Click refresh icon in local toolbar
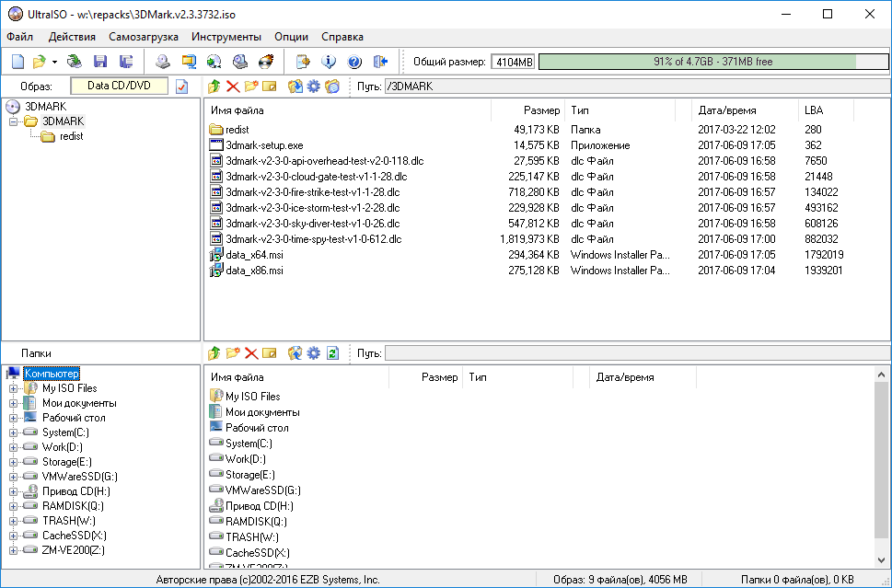Viewport: 892px width, 588px height. pyautogui.click(x=332, y=353)
